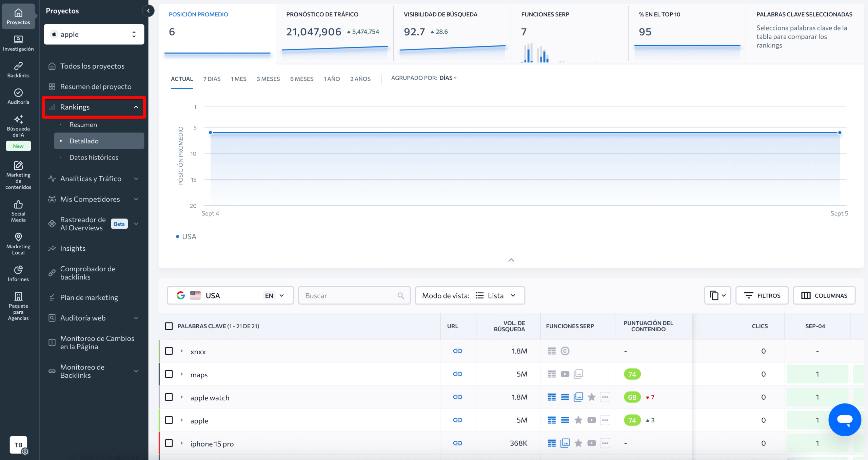Screen dimensions: 868x460
Task: Select all keywords with header checkbox
Action: [x=169, y=326]
